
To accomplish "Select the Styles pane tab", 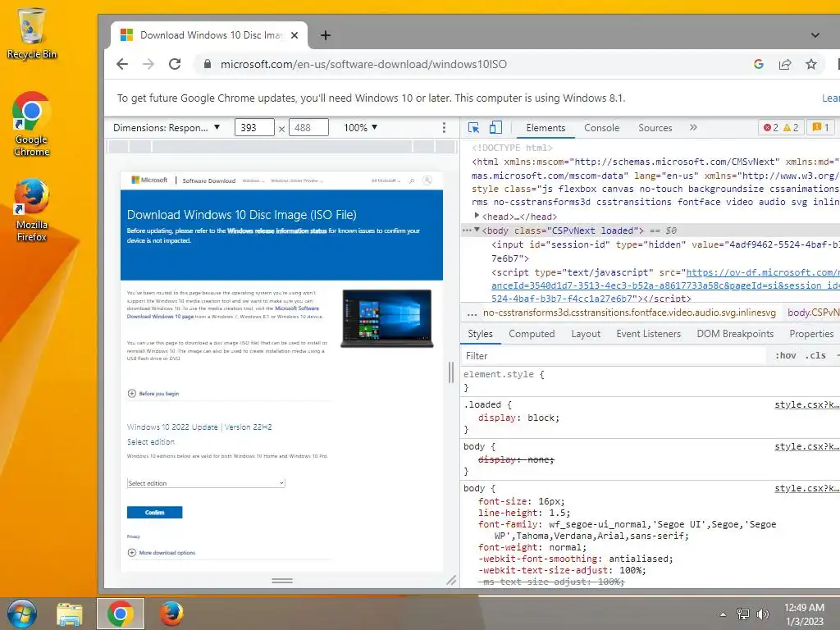I will click(480, 334).
